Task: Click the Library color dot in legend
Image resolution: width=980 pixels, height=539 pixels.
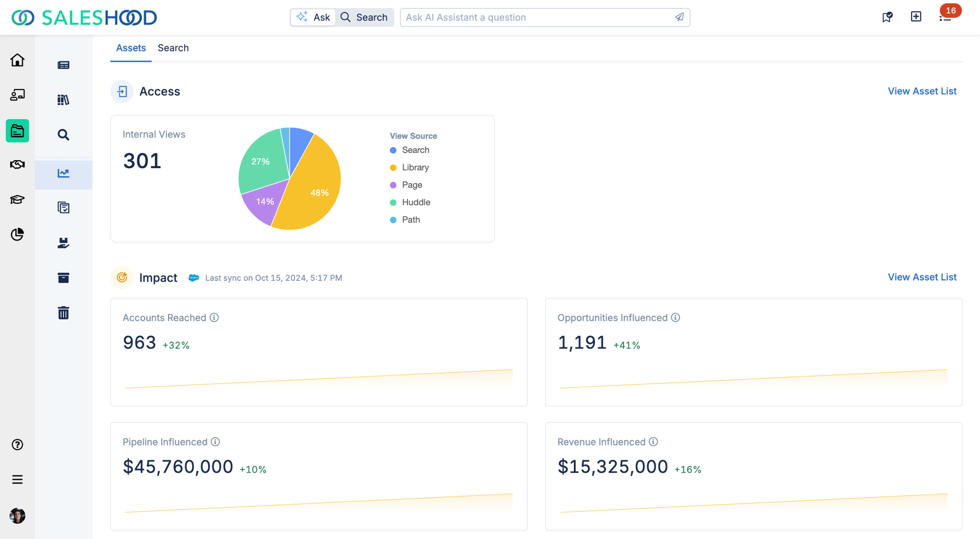Action: [x=393, y=168]
